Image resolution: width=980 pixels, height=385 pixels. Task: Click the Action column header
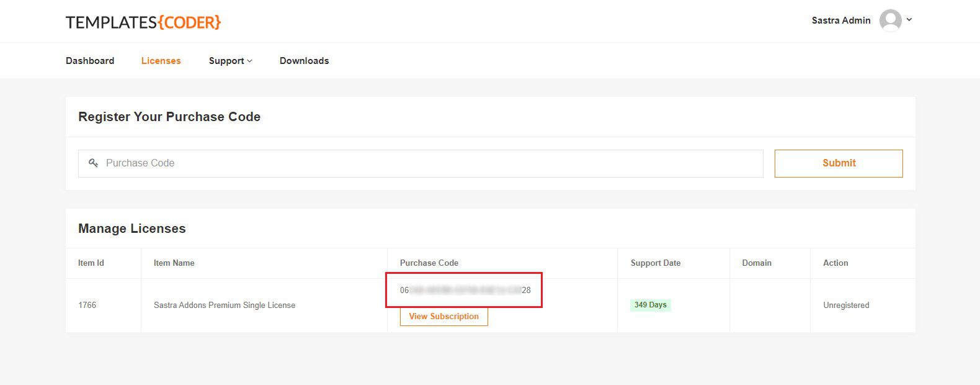click(835, 263)
